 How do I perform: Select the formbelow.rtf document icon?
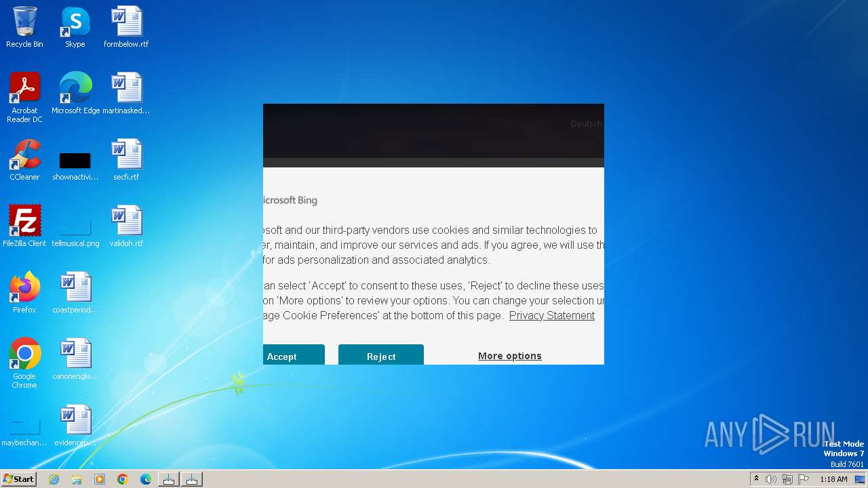(126, 27)
